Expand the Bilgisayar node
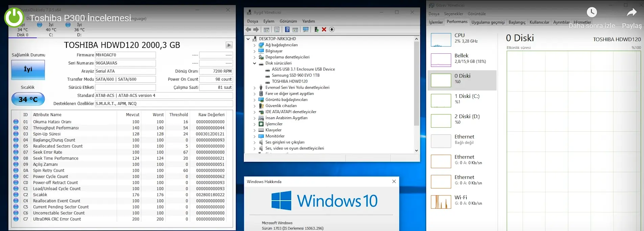Screen dimensions: 644x231 255,51
